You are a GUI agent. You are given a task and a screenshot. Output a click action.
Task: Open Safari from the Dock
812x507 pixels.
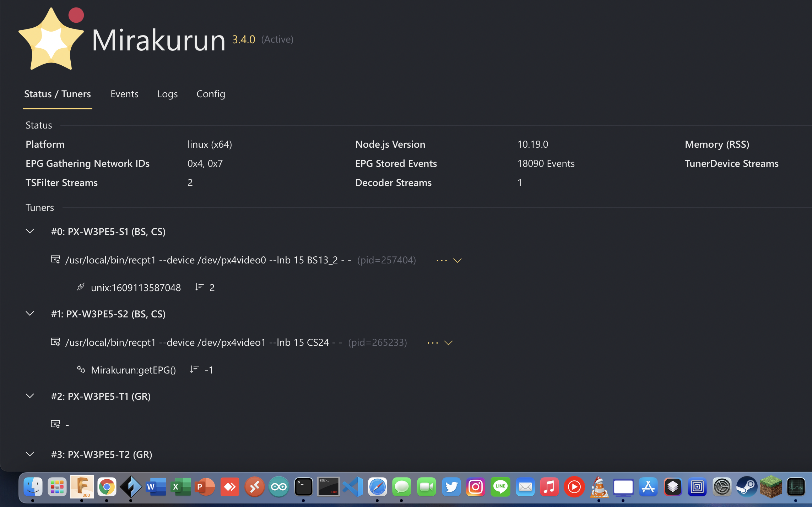pos(377,487)
